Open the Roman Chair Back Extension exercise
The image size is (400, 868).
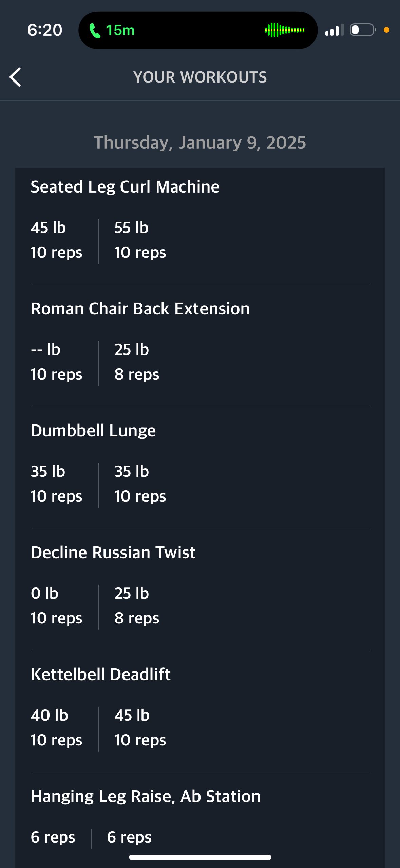pyautogui.click(x=140, y=309)
